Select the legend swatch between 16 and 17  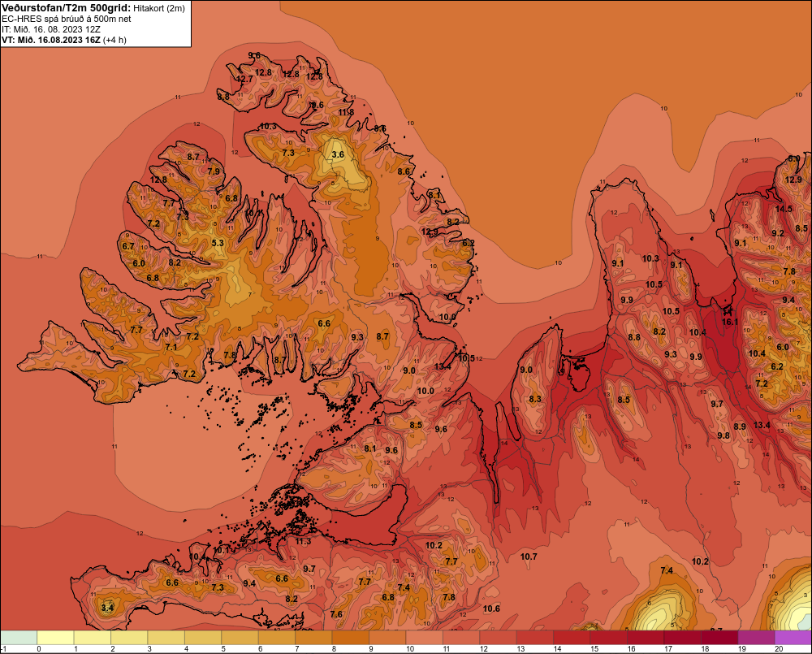[646, 637]
